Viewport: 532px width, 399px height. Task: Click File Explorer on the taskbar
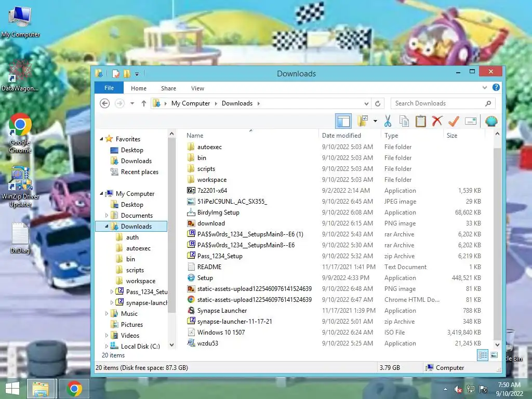[x=41, y=389]
